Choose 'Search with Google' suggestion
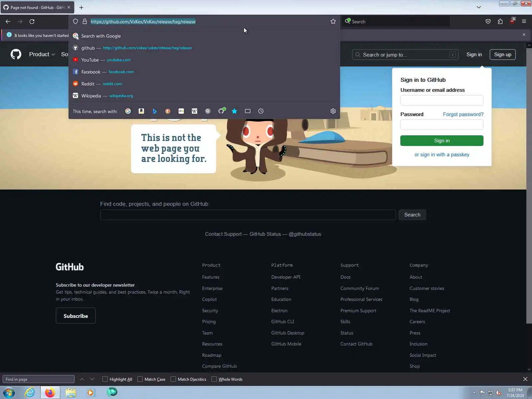The image size is (532, 399). click(x=204, y=36)
